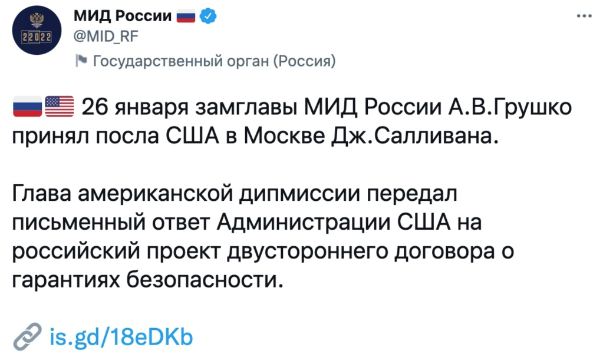Open the @MID_RF handle profile
Screen dimensions: 603x364
106,37
